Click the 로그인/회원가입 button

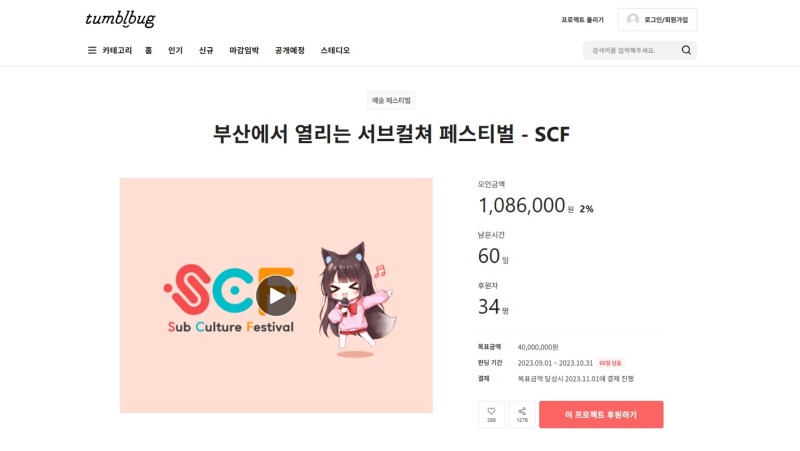point(657,19)
